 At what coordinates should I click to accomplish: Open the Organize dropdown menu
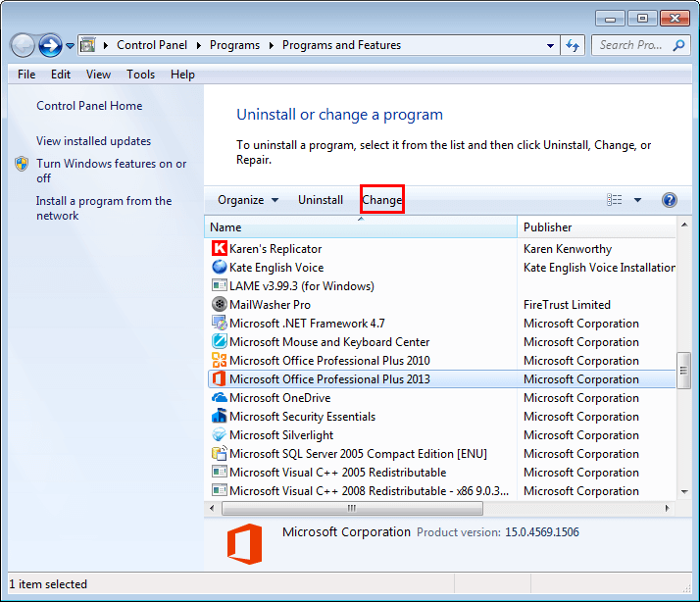[x=248, y=200]
